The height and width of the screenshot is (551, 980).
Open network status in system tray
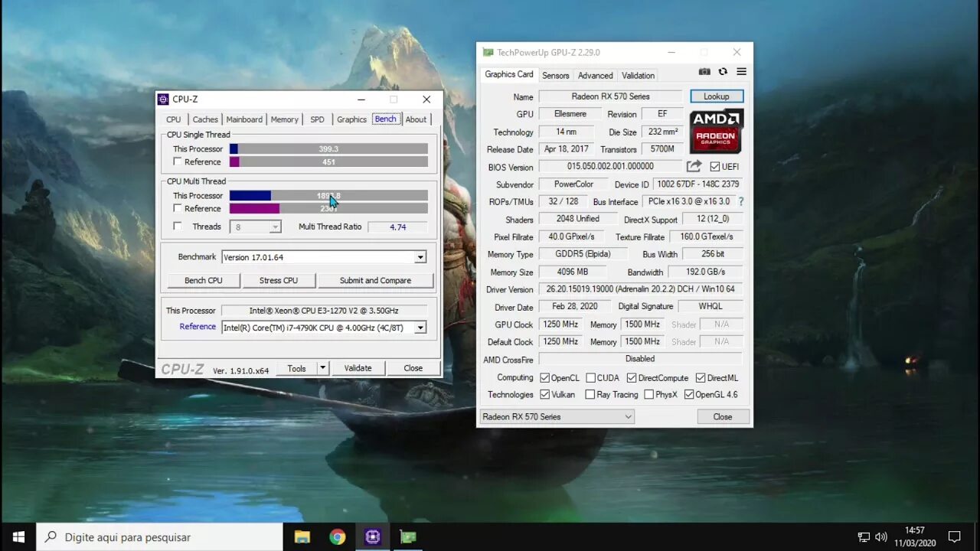click(864, 537)
